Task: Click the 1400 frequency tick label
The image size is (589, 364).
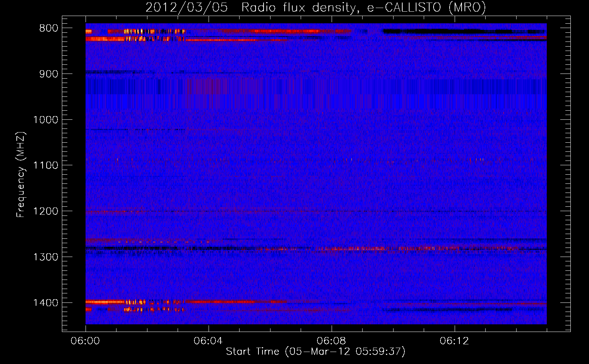Action: tap(46, 303)
